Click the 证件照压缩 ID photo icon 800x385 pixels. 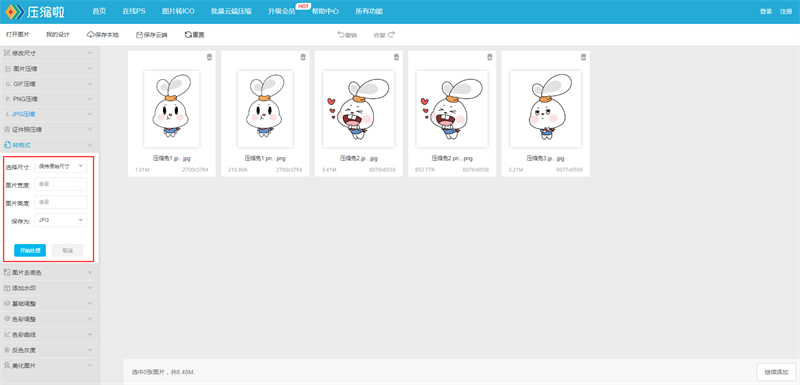7,130
